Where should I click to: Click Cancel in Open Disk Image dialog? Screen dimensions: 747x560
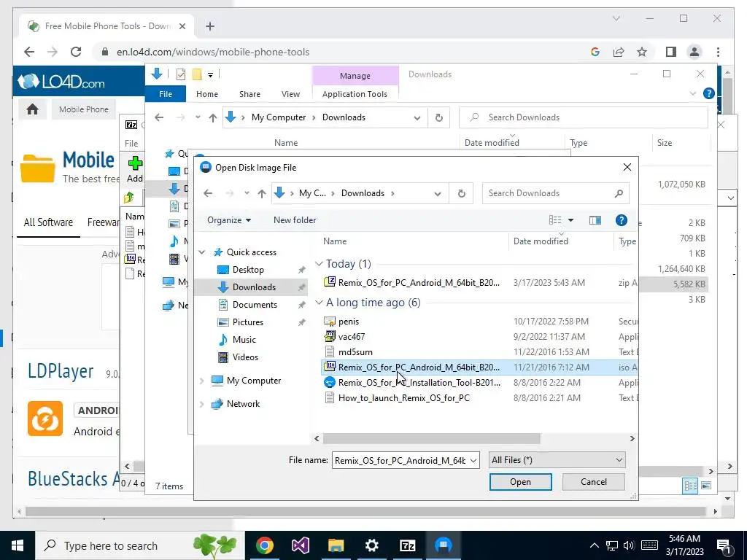click(x=594, y=481)
